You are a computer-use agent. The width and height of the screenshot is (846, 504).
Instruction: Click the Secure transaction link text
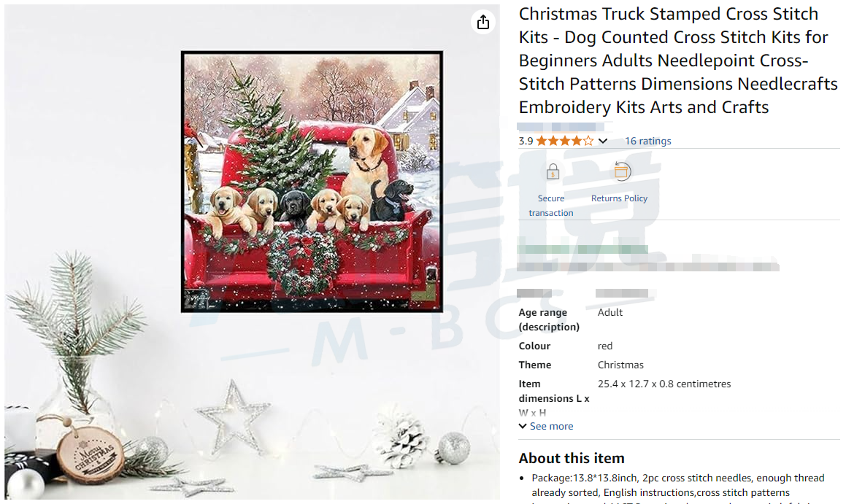551,206
